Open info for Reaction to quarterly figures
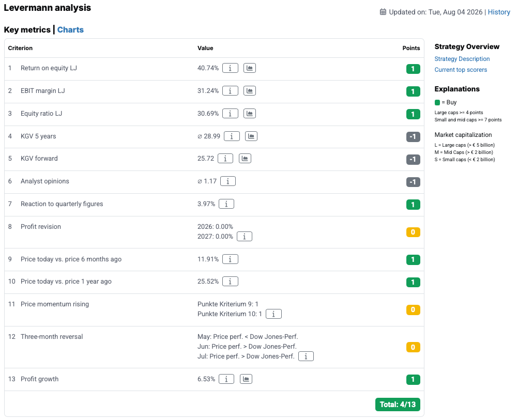 coord(226,204)
